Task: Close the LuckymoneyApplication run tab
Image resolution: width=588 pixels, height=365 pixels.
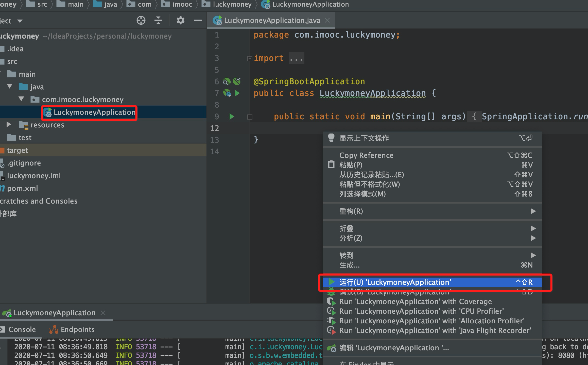Action: click(103, 313)
